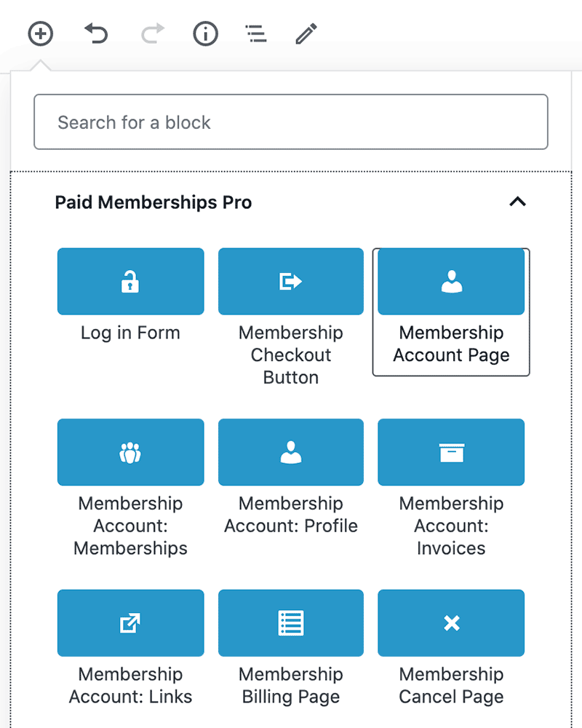Select the pencil Tools icon
The height and width of the screenshot is (728, 582).
pyautogui.click(x=306, y=33)
